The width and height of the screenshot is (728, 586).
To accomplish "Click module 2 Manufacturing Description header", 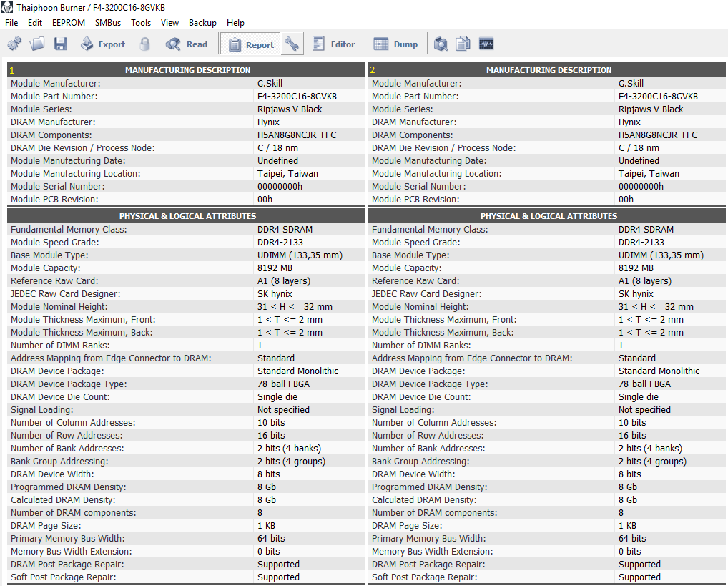I will coord(547,70).
